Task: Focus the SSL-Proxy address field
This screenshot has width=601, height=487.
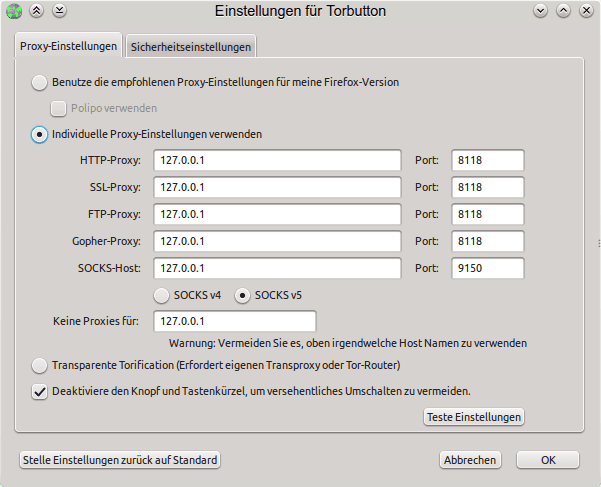Action: point(278,187)
